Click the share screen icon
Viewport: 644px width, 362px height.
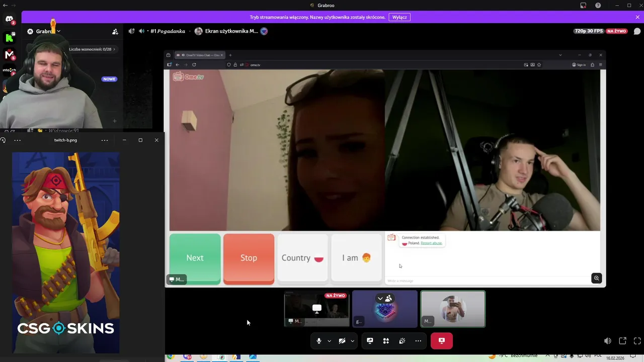point(370,341)
